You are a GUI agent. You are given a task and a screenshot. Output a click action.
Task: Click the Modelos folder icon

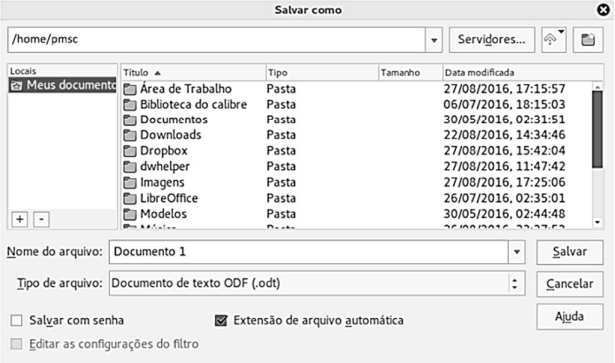pos(130,214)
